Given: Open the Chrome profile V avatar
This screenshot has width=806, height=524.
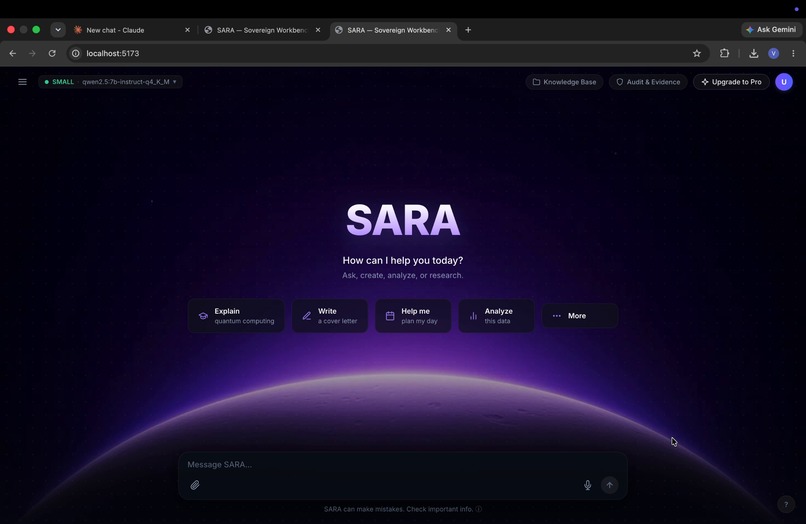Looking at the screenshot, I should click(774, 53).
